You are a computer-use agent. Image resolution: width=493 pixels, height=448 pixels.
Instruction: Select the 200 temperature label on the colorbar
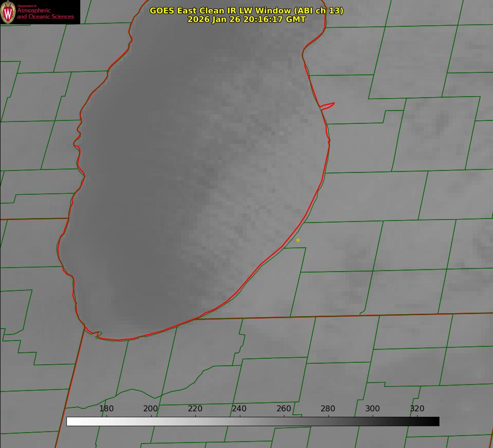coord(151,409)
